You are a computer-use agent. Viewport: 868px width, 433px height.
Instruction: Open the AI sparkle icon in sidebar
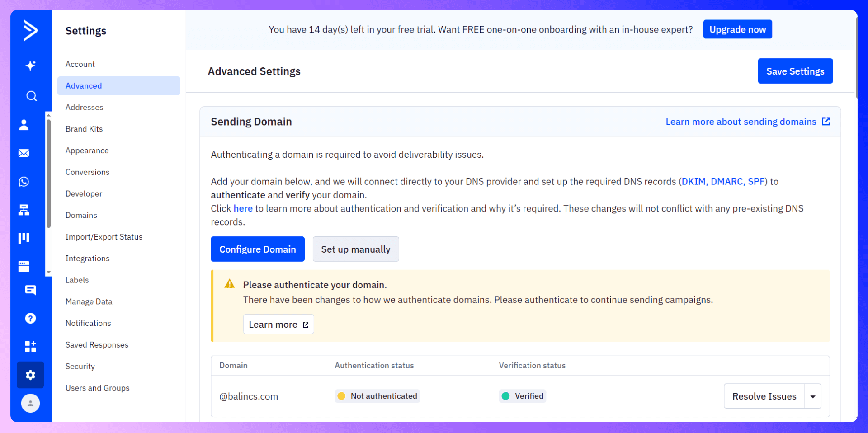30,66
